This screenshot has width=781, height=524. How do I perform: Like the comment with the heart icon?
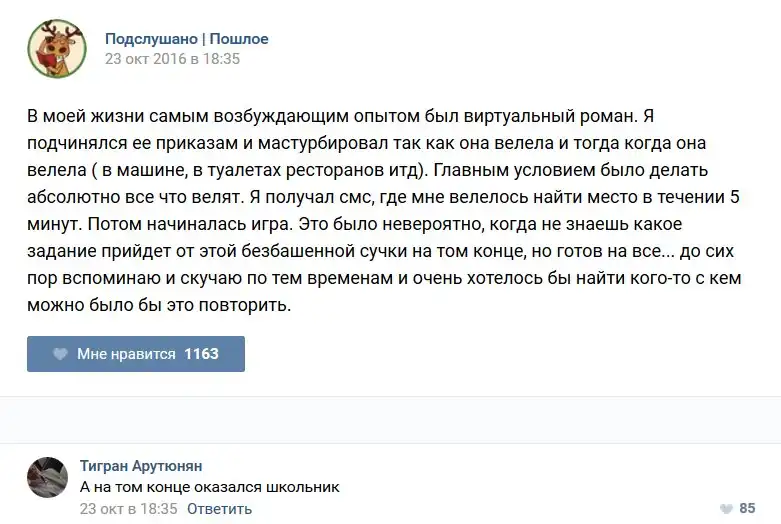(726, 509)
